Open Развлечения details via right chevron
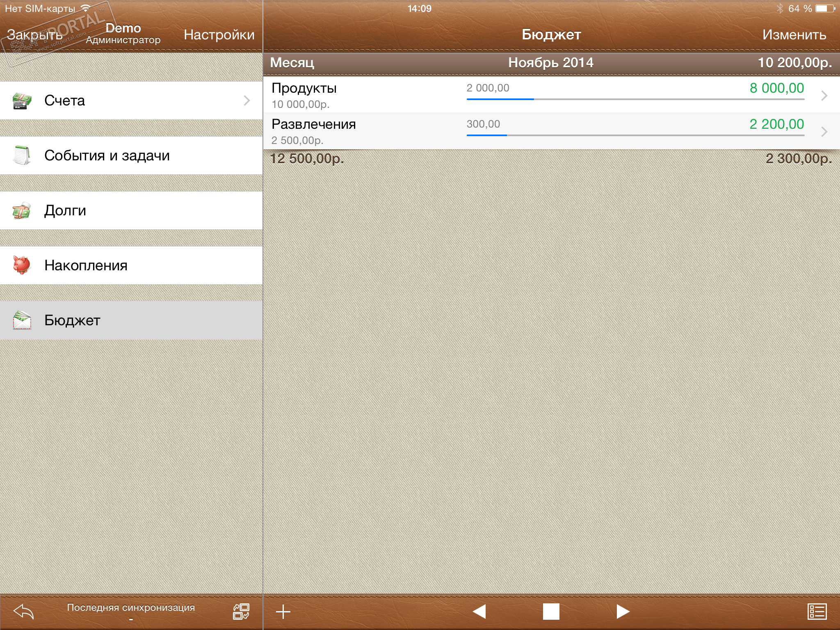 (824, 132)
